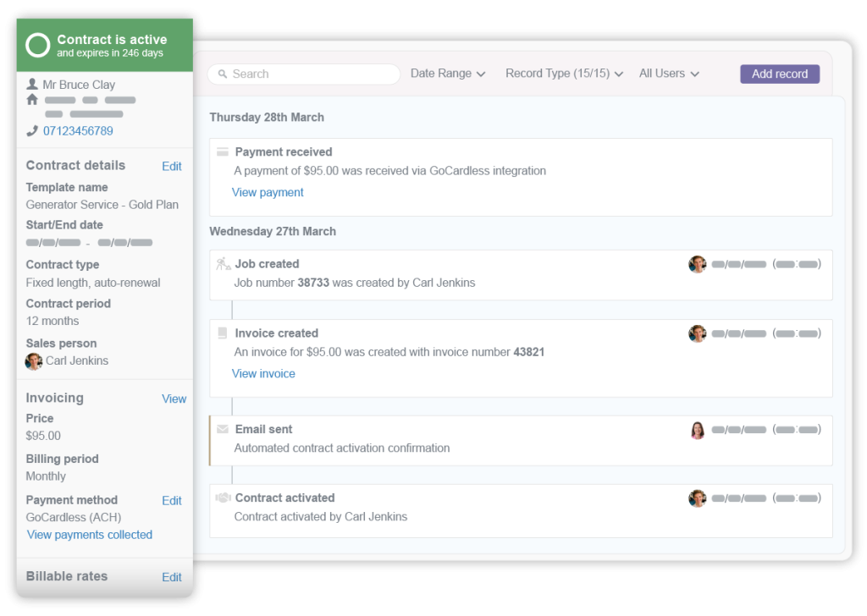Click the green contract active status circle
Screen dimensions: 867x616
click(38, 46)
